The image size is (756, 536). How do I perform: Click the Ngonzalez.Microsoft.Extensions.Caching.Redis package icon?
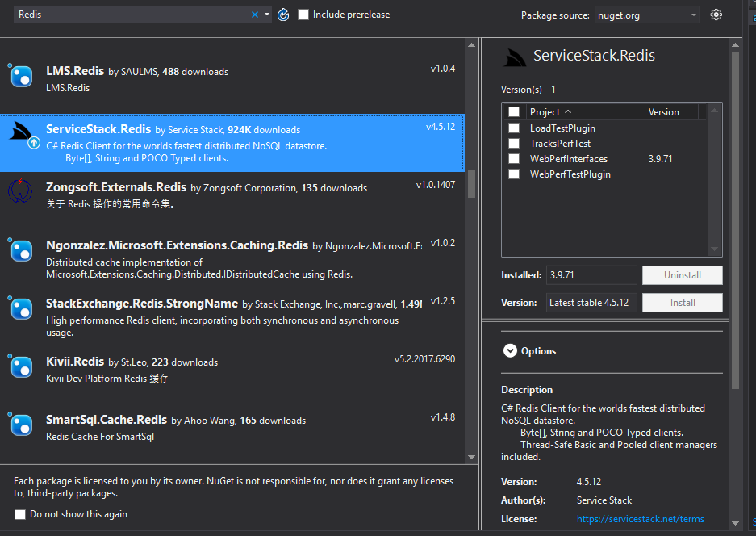click(21, 250)
